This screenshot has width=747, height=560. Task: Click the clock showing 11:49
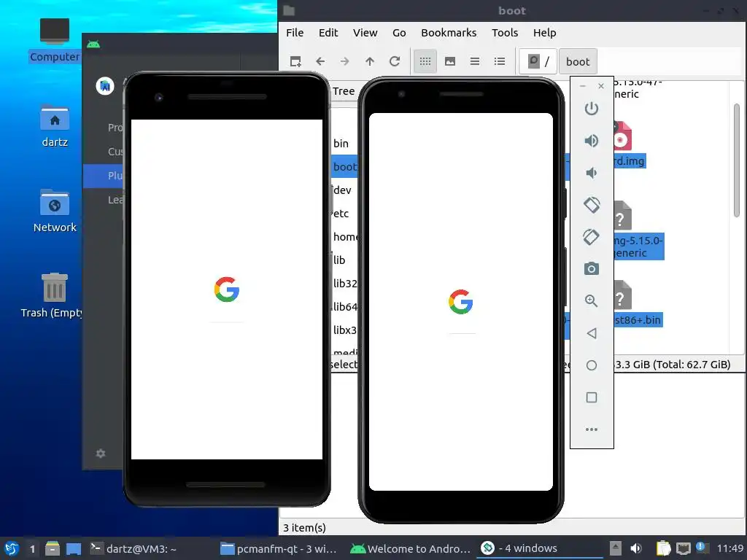point(729,548)
